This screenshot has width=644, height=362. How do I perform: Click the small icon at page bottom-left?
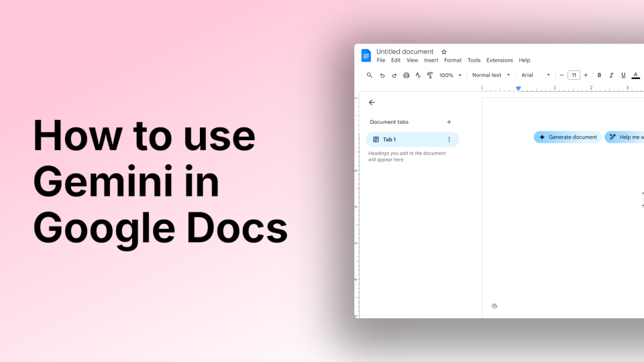(x=494, y=306)
